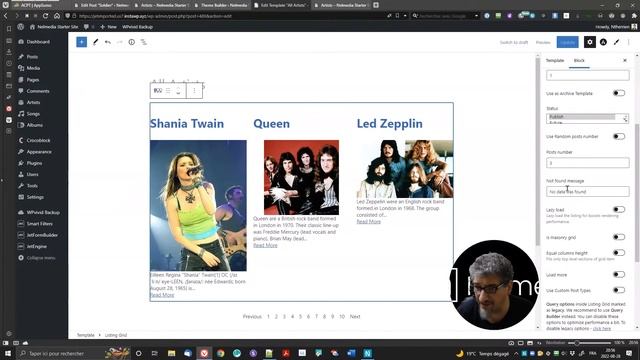Open WPvivid Backup in admin sidebar
Image resolution: width=640 pixels, height=360 pixels.
pos(43,212)
